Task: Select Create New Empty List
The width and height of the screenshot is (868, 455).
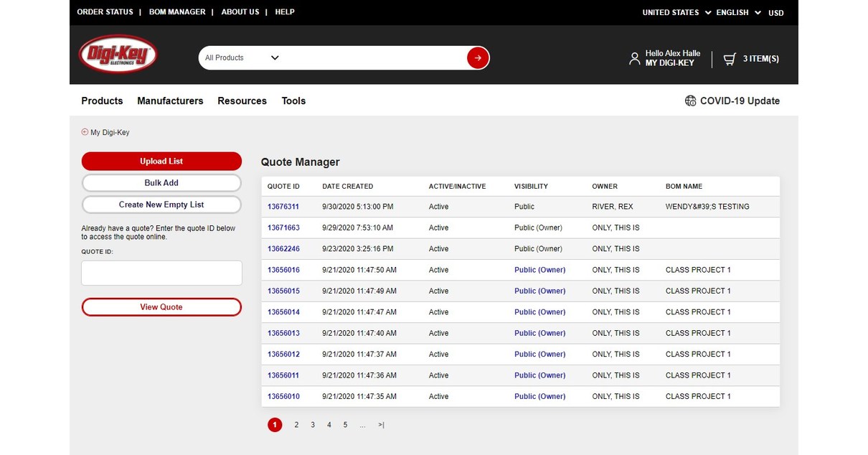Action: coord(161,205)
